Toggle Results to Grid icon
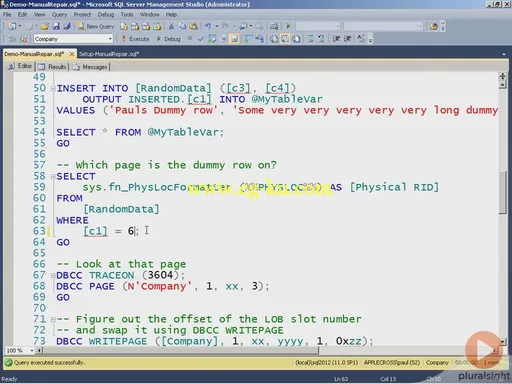This screenshot has width=512, height=384. click(285, 39)
